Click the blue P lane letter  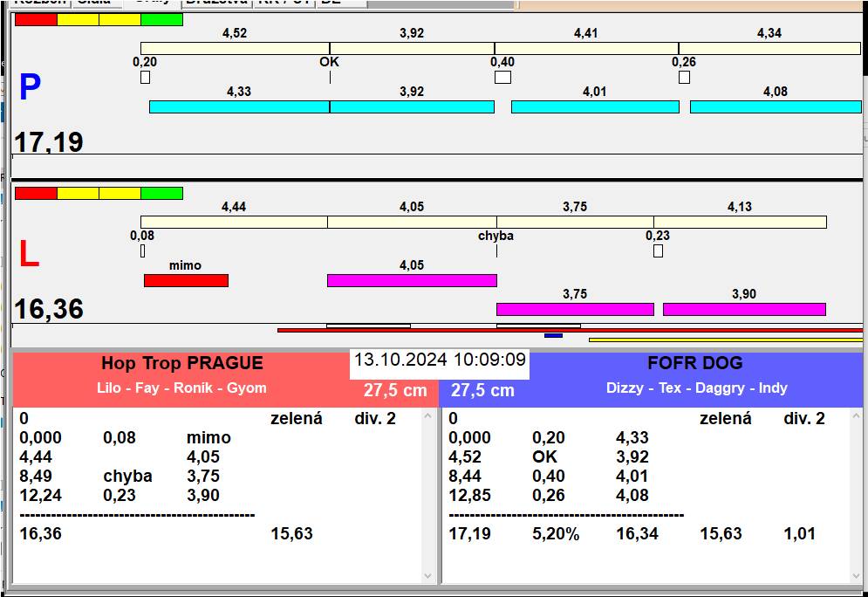click(x=30, y=87)
